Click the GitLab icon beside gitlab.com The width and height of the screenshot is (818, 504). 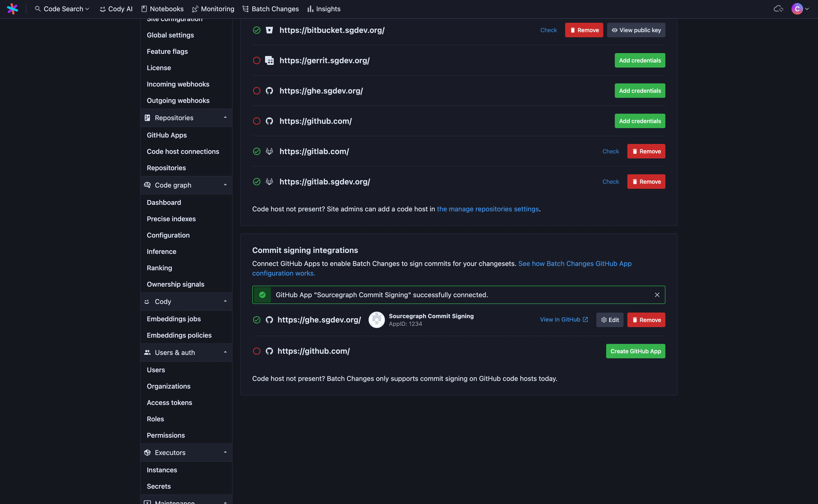269,151
